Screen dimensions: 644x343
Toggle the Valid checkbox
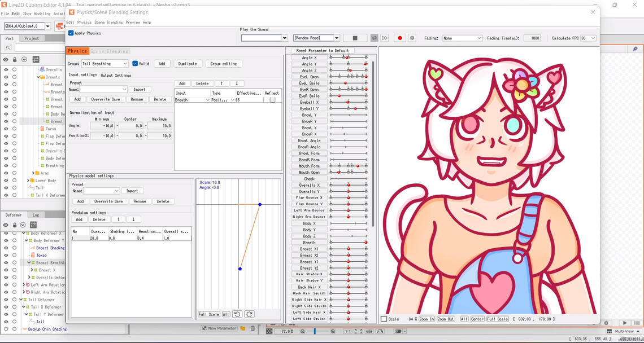point(135,64)
